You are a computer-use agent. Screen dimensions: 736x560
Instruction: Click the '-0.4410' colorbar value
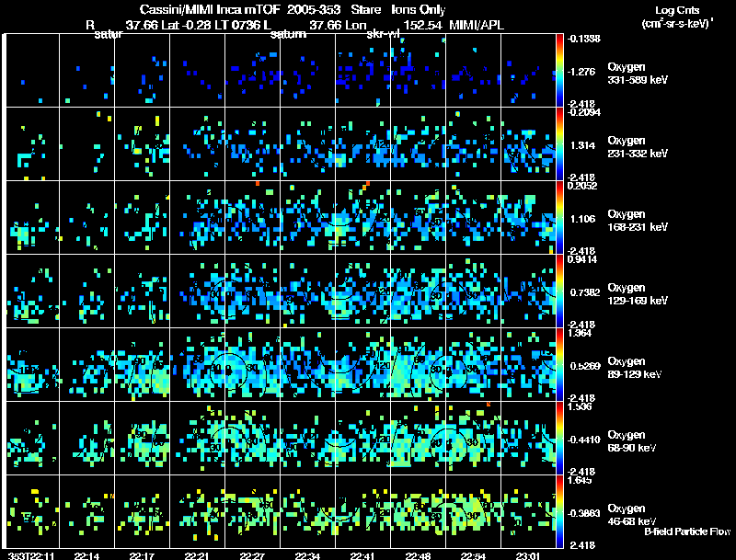[583, 440]
